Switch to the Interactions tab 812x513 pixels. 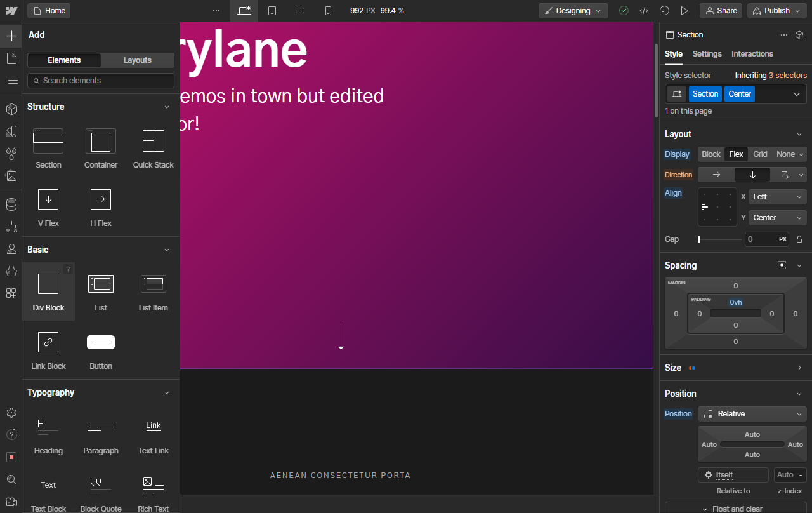[752, 54]
